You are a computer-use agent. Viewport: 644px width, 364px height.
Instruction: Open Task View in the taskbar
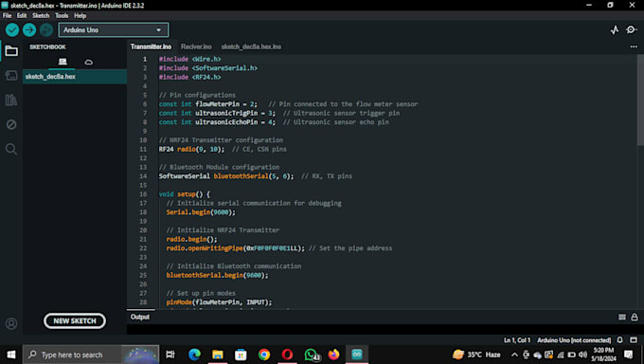pos(170,355)
